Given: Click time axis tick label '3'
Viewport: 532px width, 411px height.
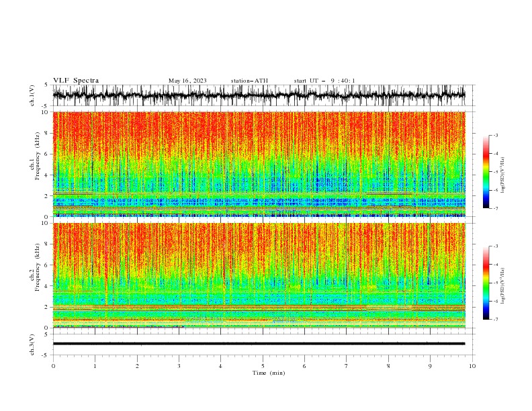Looking at the screenshot, I should (x=179, y=366).
